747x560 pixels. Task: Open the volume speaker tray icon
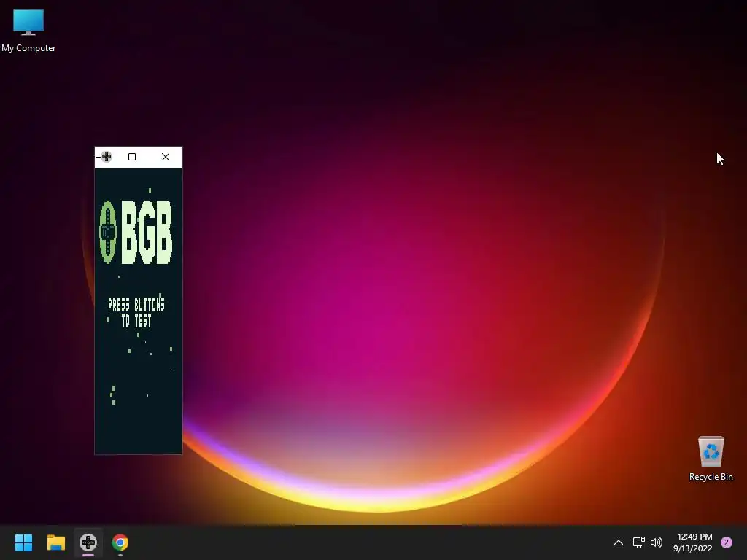click(x=657, y=542)
